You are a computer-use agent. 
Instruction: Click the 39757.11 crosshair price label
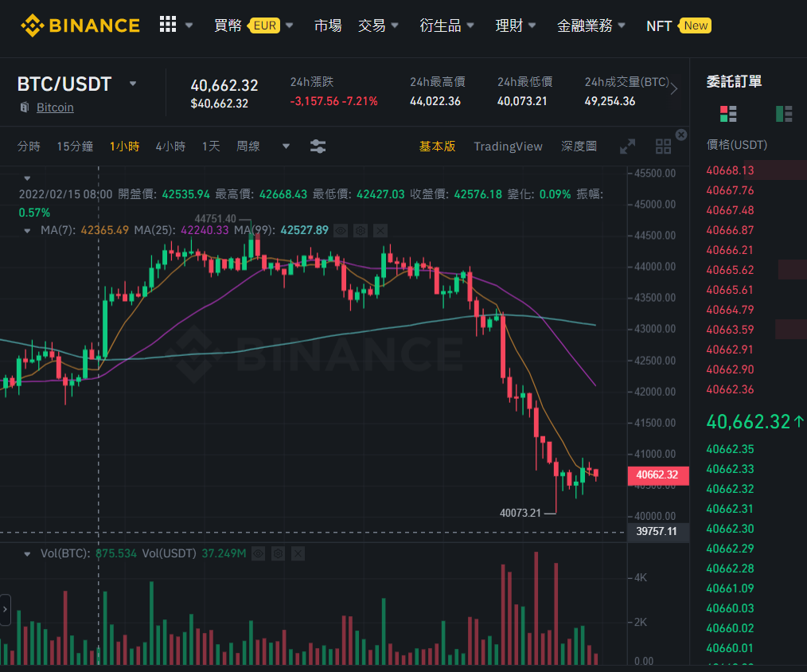click(657, 531)
